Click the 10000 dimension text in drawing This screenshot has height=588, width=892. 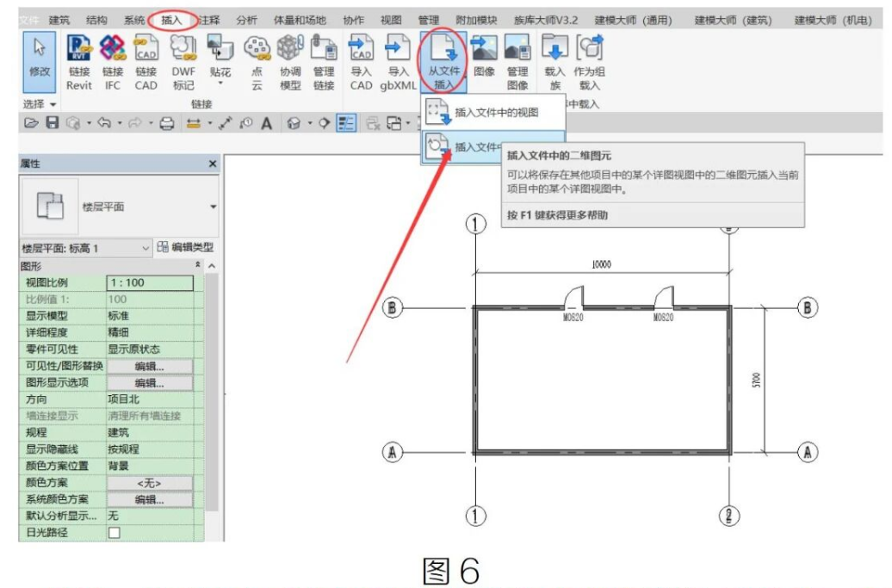tap(601, 264)
